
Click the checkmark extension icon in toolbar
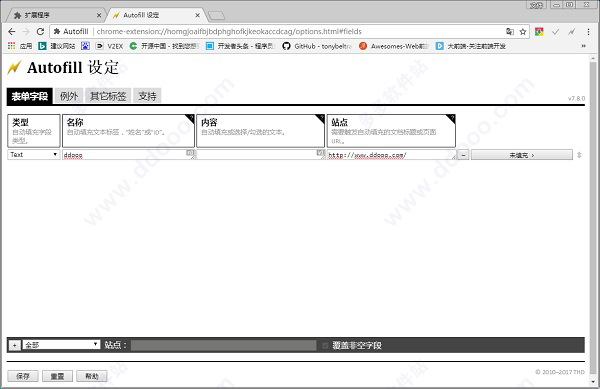pyautogui.click(x=555, y=32)
